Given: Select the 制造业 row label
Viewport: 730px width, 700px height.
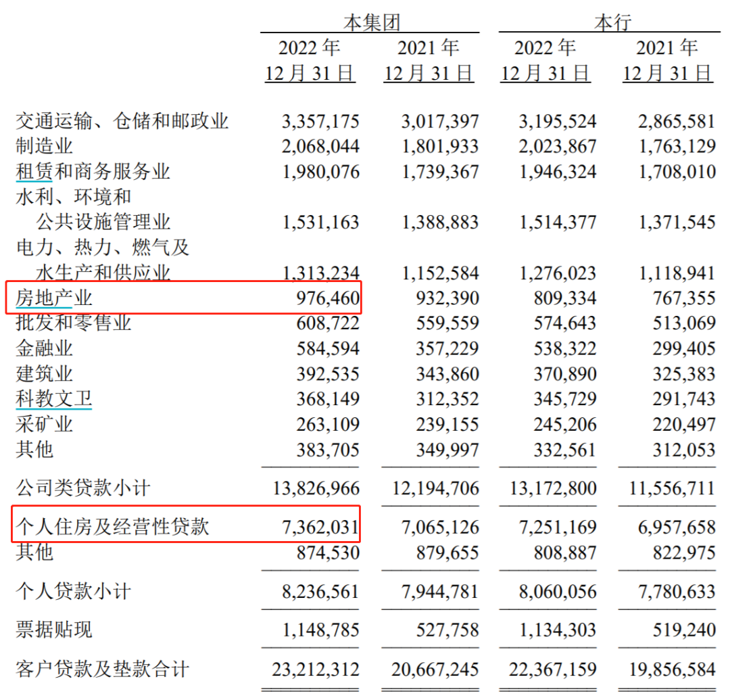Looking at the screenshot, I should [x=44, y=146].
